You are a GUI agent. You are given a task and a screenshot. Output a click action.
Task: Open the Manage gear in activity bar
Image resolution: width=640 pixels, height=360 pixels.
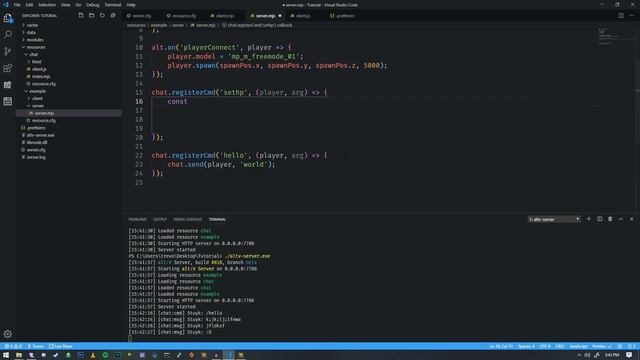[8, 334]
